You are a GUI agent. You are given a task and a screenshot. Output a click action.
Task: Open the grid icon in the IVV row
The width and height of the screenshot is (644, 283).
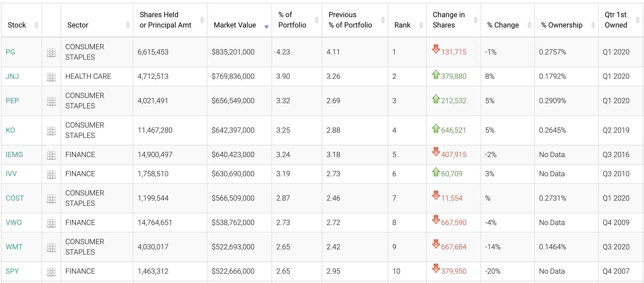[51, 174]
